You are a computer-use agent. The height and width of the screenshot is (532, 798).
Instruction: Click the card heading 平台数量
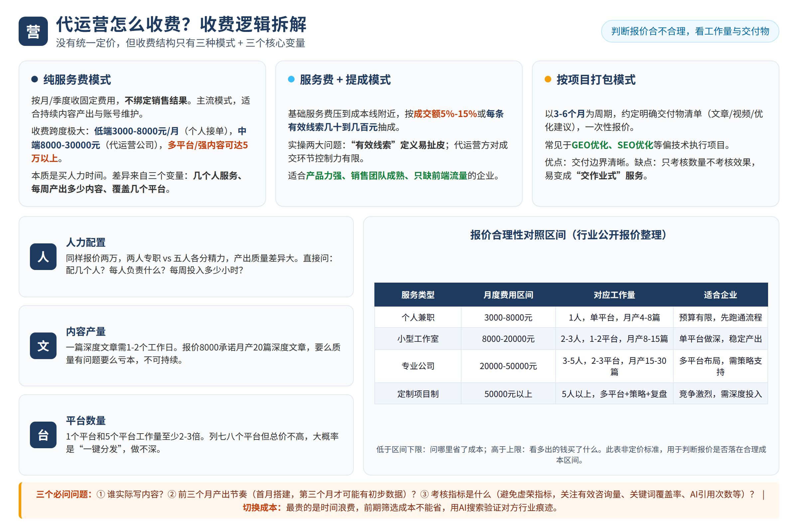coord(85,420)
